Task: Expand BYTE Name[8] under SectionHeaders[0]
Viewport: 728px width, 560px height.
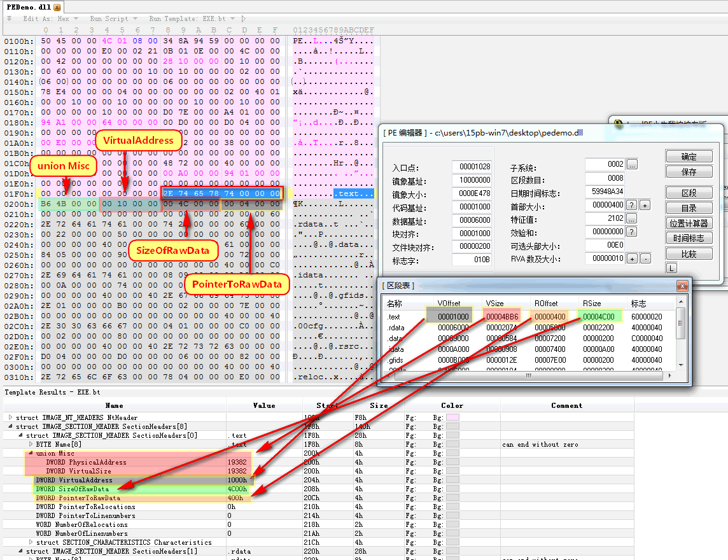Action: tap(31, 444)
